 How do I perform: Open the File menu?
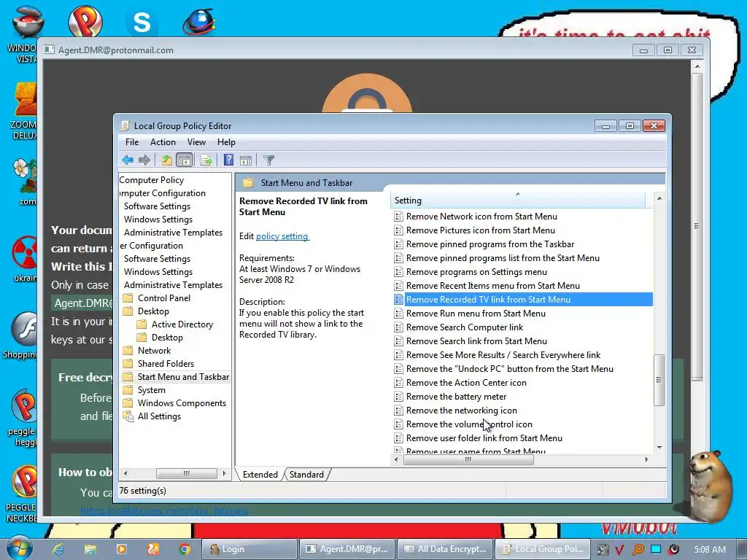click(132, 142)
